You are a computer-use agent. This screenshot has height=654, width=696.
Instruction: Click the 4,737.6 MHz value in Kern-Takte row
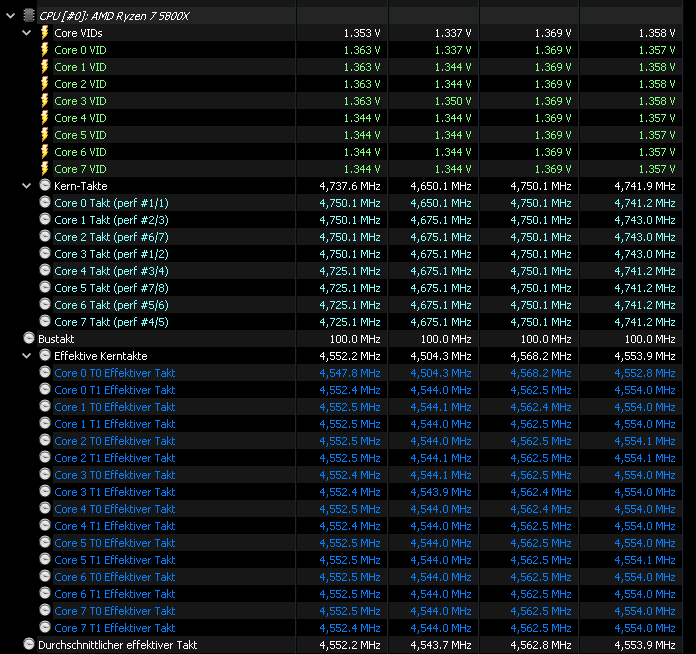(350, 186)
